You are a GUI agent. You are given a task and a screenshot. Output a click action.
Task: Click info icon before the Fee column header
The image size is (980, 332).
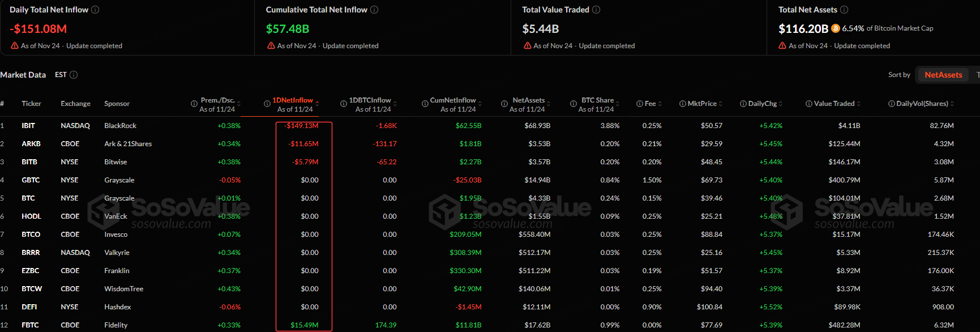pyautogui.click(x=639, y=104)
